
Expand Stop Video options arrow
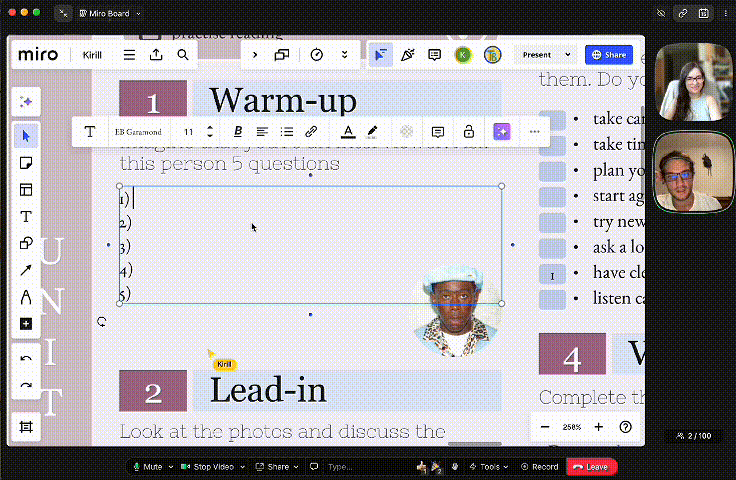pos(243,467)
